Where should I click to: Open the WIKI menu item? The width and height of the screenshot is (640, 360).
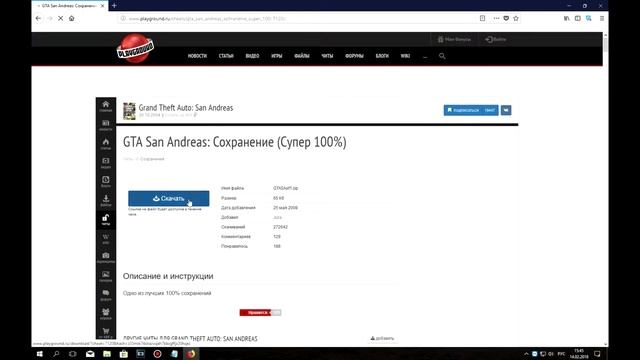tap(405, 56)
